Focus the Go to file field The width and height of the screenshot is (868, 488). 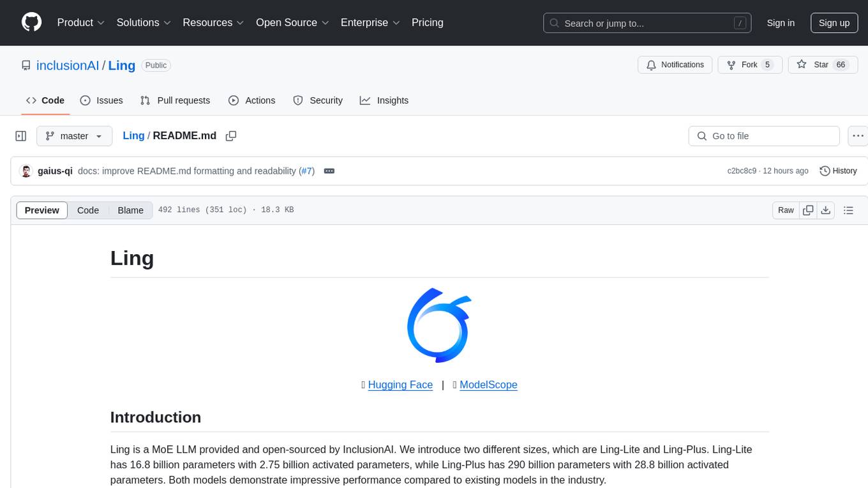pos(764,136)
